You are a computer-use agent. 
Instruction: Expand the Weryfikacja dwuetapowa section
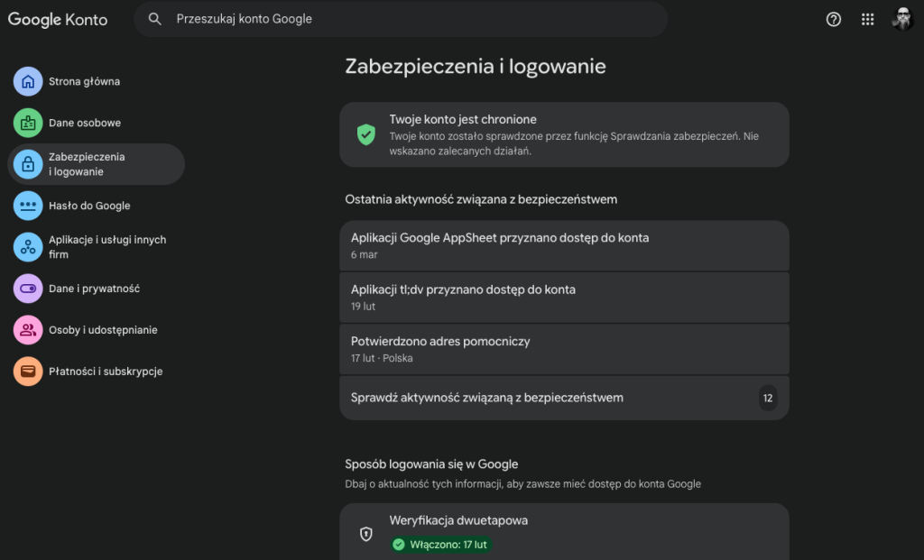[564, 531]
